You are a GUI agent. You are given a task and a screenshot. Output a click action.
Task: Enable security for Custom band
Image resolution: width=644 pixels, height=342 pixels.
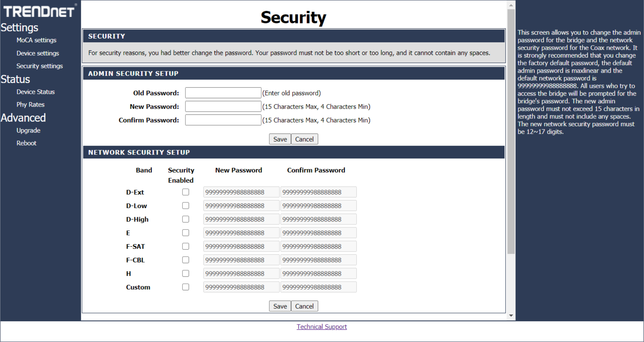tap(186, 287)
